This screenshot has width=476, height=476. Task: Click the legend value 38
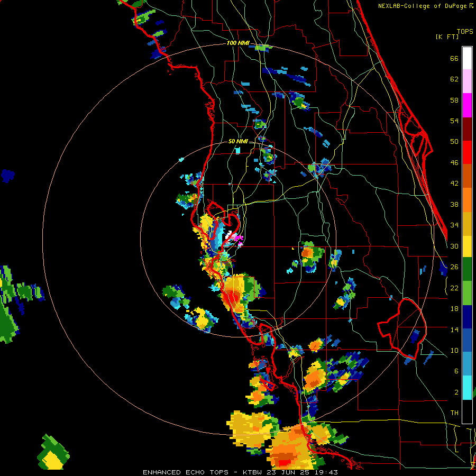[x=454, y=204]
